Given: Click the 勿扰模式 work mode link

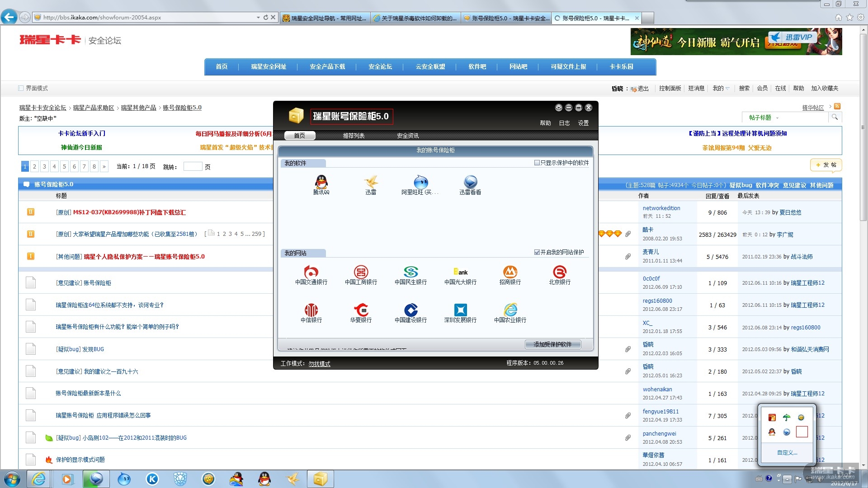Looking at the screenshot, I should point(319,364).
